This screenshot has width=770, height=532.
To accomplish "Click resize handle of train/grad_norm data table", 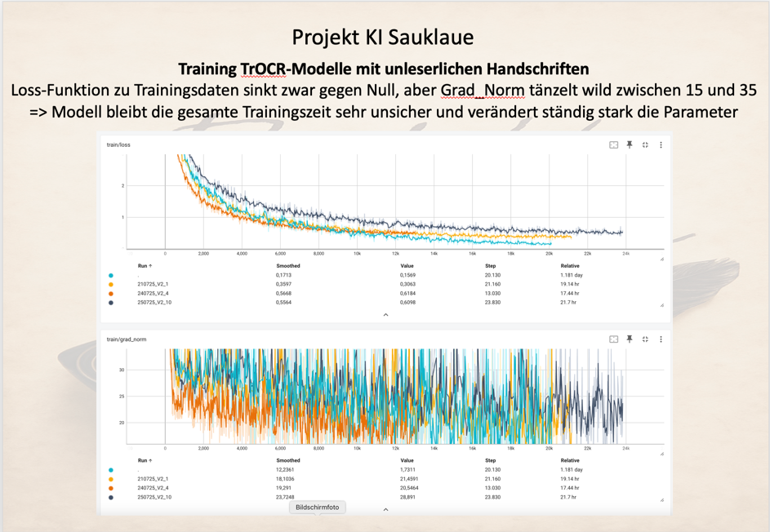I will coord(662,499).
